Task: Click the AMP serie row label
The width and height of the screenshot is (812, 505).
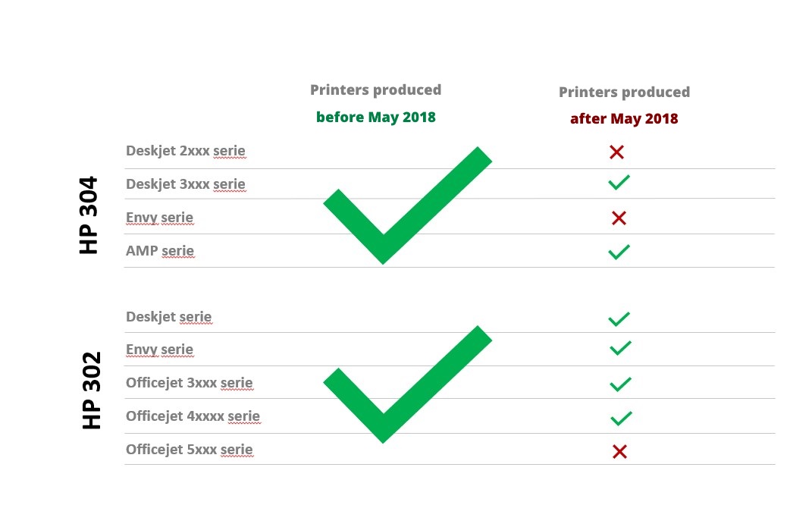Action: coord(160,251)
